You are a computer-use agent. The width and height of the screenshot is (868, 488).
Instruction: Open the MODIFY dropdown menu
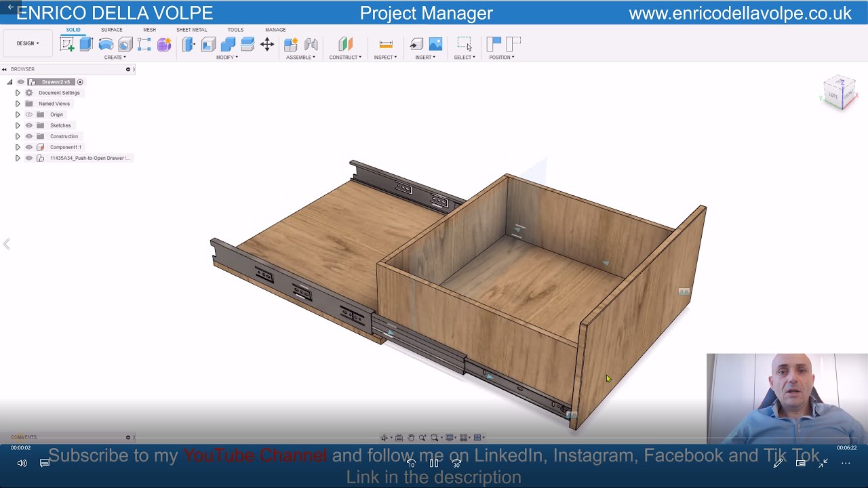pyautogui.click(x=227, y=58)
